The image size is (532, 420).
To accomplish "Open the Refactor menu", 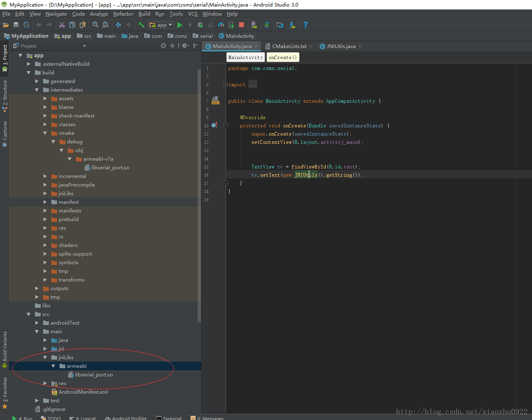I will (x=123, y=14).
